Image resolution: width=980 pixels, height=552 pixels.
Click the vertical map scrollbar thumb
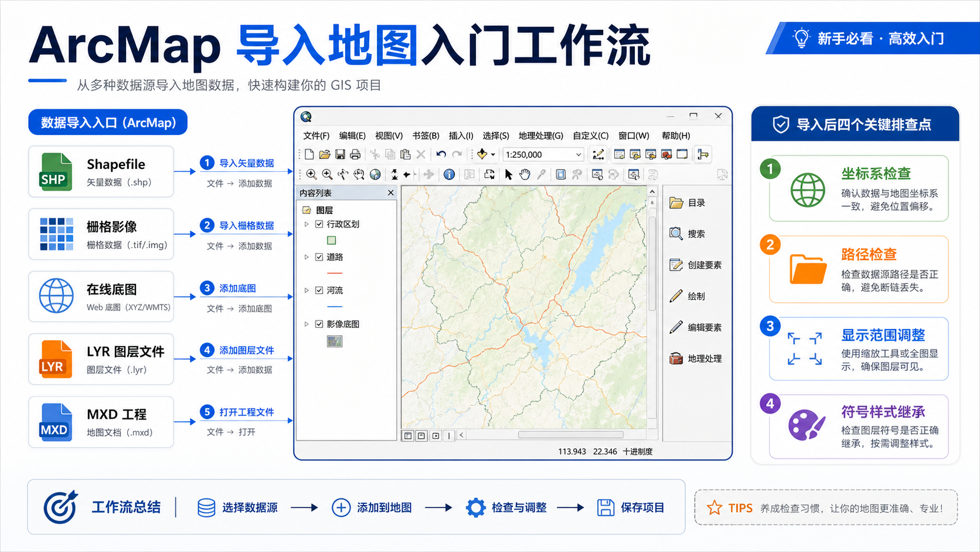pos(652,263)
